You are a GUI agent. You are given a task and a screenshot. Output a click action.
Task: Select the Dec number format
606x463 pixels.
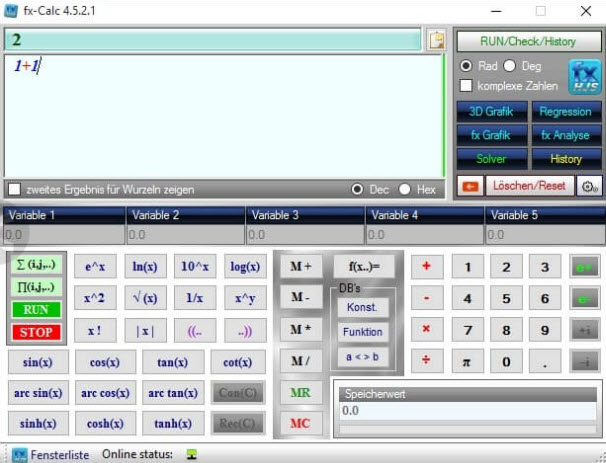tap(357, 189)
